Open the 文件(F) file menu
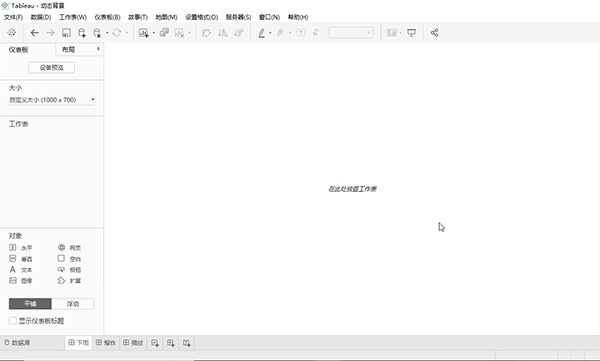The height and width of the screenshot is (361, 600). [13, 17]
